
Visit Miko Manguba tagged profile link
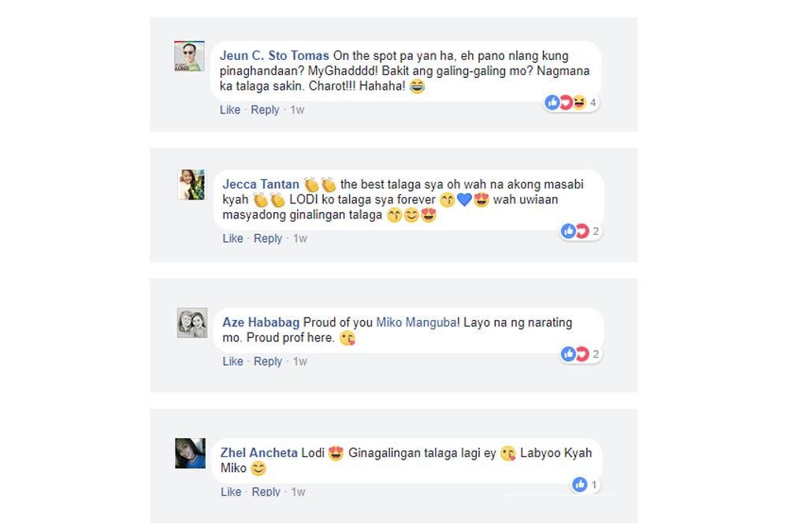[417, 322]
